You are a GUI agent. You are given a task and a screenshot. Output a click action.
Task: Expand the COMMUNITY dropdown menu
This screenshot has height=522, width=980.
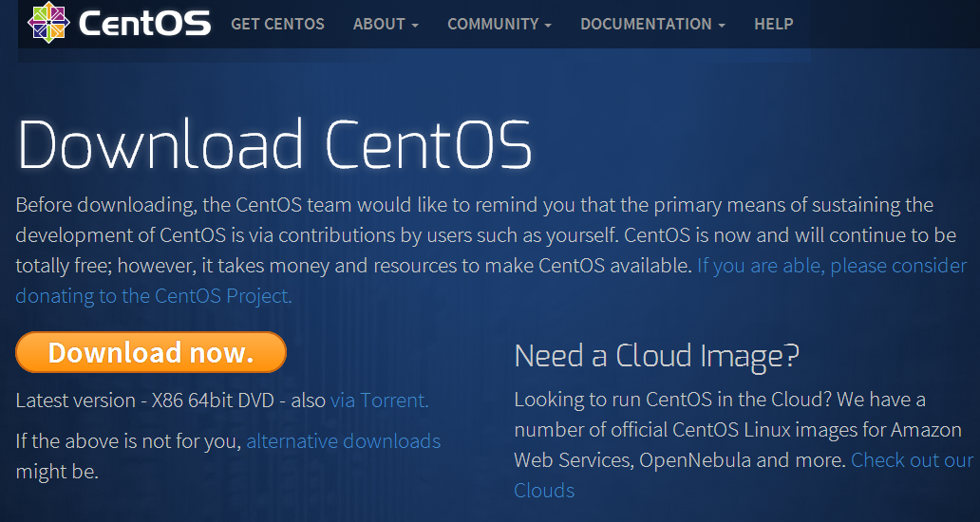[499, 24]
